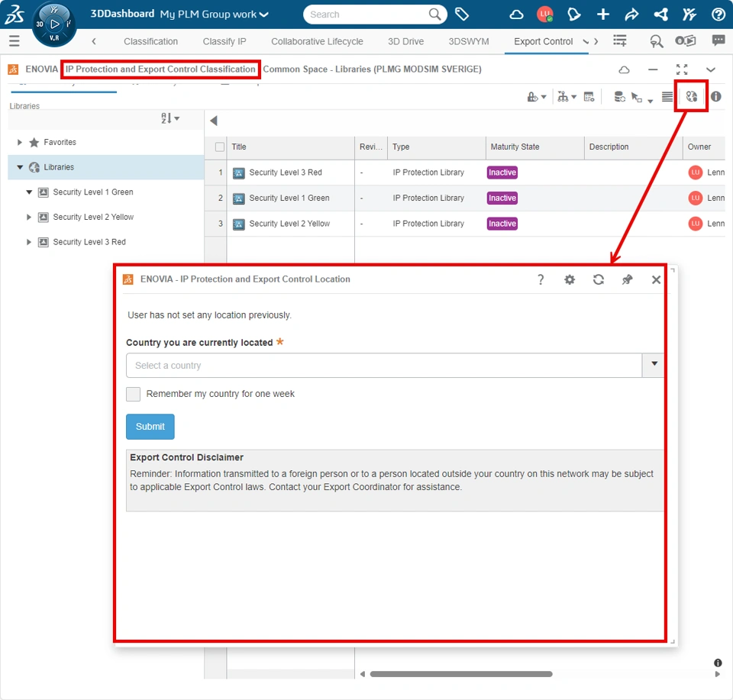
Task: Select Security Level 1 Green table row
Action: (465, 198)
